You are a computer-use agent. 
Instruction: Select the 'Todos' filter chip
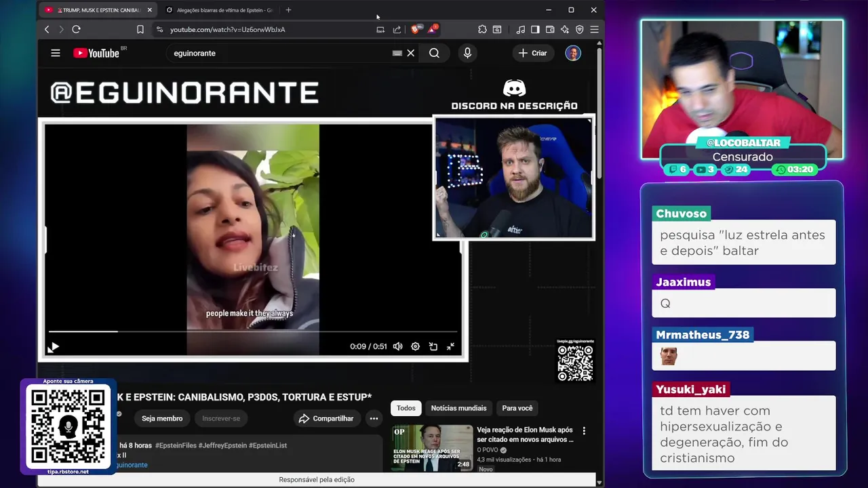pos(406,408)
